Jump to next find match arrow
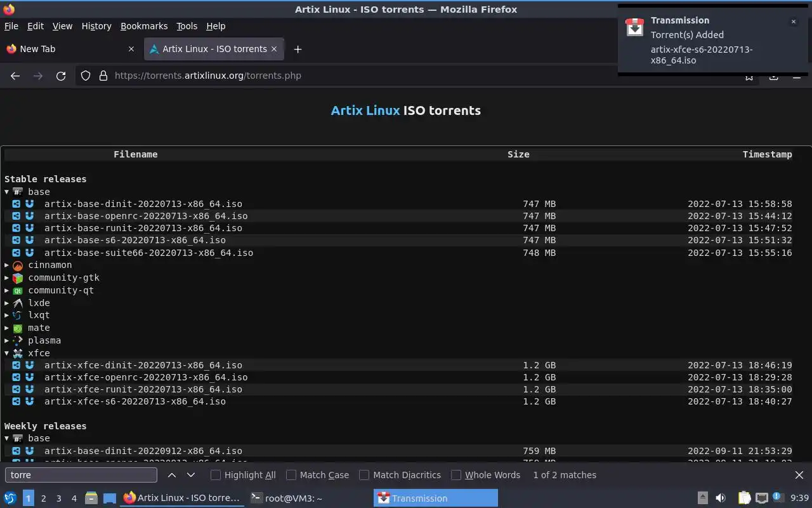 (x=191, y=475)
